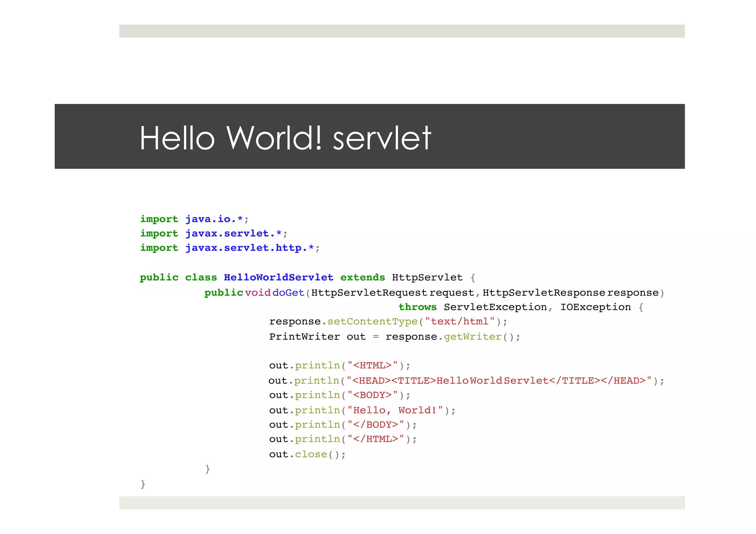This screenshot has width=756, height=534.
Task: Click the line "import javax.servlet.http.*;"
Action: (x=230, y=248)
